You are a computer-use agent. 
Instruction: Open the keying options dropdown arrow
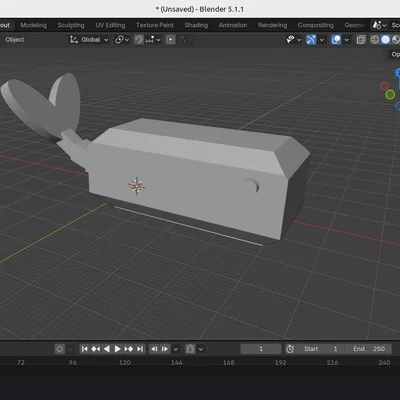tap(201, 349)
